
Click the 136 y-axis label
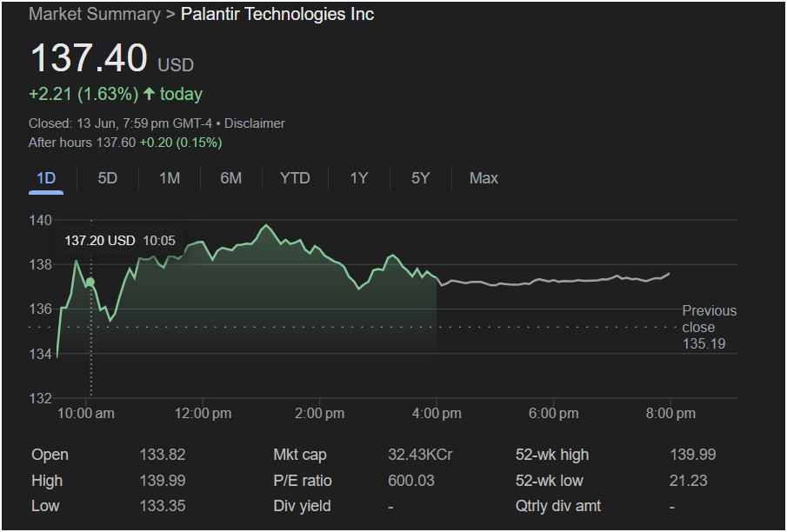(40, 309)
